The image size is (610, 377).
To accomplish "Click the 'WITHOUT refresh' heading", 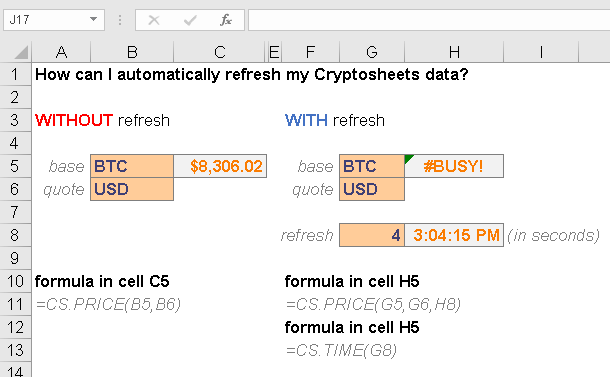I will click(102, 120).
